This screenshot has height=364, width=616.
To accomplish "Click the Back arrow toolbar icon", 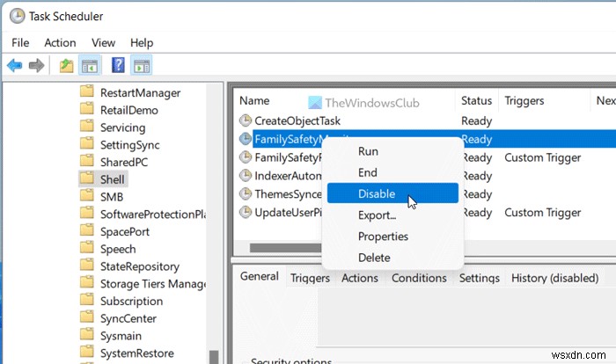I will [x=15, y=65].
